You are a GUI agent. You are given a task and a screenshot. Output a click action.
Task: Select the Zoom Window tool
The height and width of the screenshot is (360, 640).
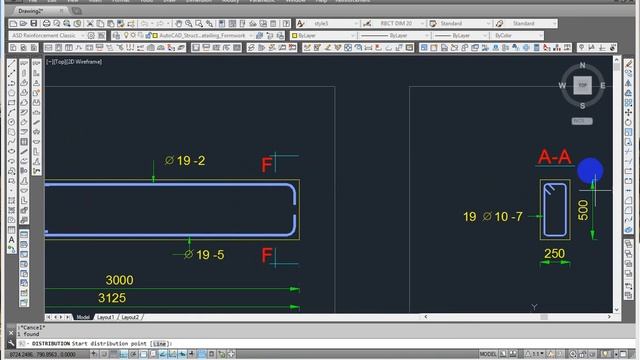click(x=199, y=24)
